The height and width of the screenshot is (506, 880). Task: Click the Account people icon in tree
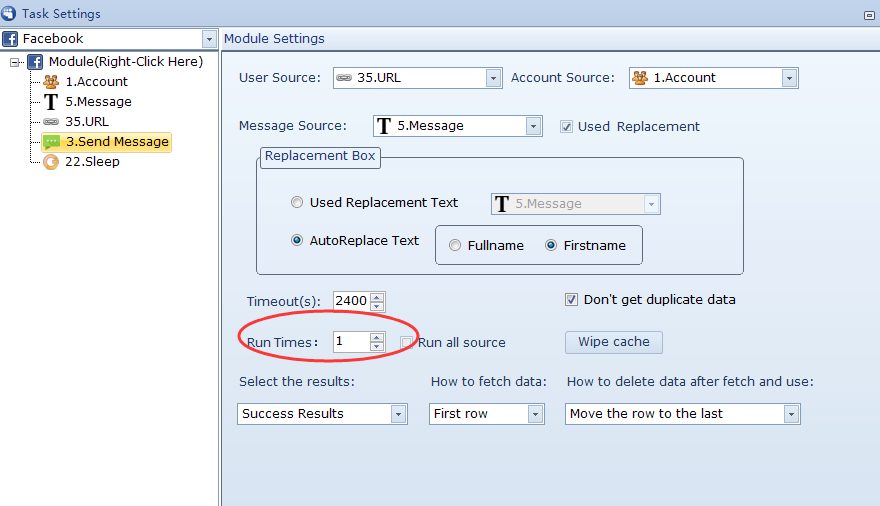(x=51, y=82)
